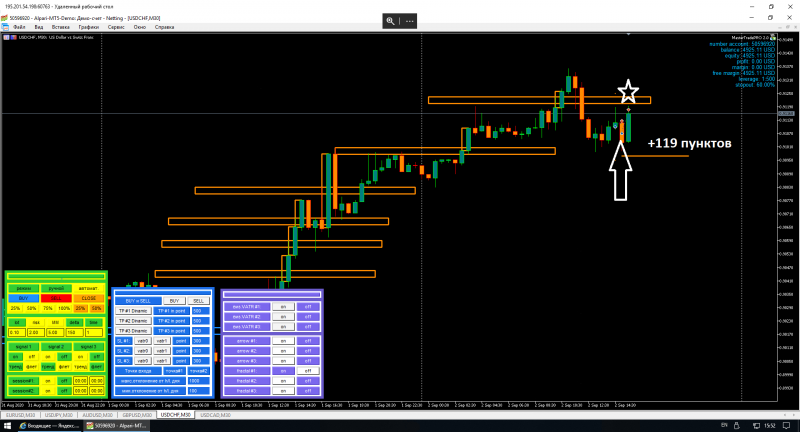Click the EN language indicator in system tray
This screenshot has width=800, height=432.
pyautogui.click(x=724, y=425)
